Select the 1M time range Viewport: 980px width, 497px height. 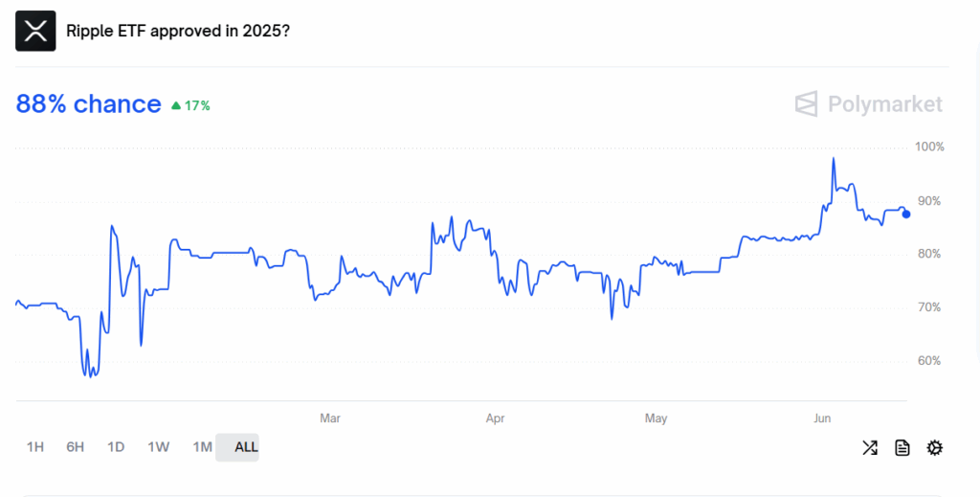203,447
